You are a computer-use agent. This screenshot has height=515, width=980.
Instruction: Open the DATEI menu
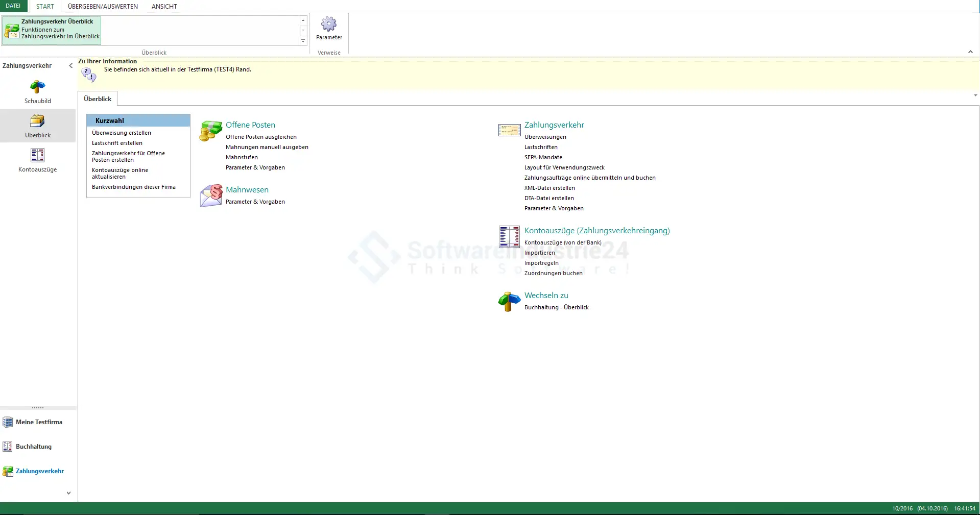point(13,6)
